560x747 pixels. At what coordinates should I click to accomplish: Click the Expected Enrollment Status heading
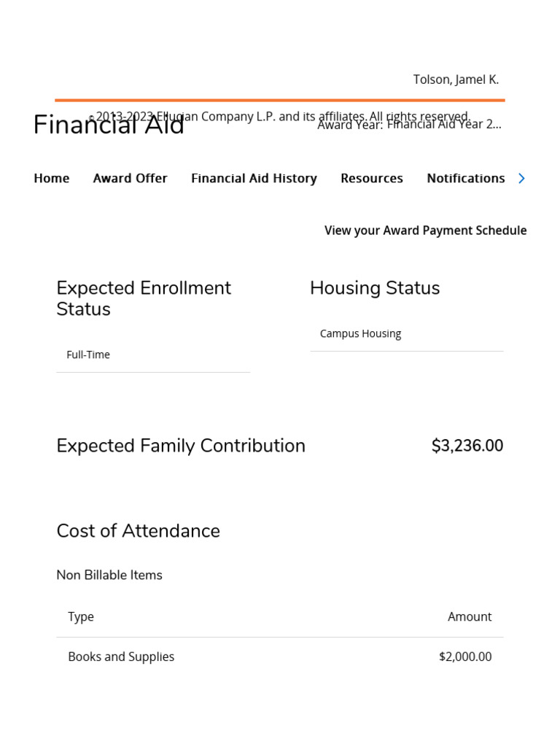[144, 298]
